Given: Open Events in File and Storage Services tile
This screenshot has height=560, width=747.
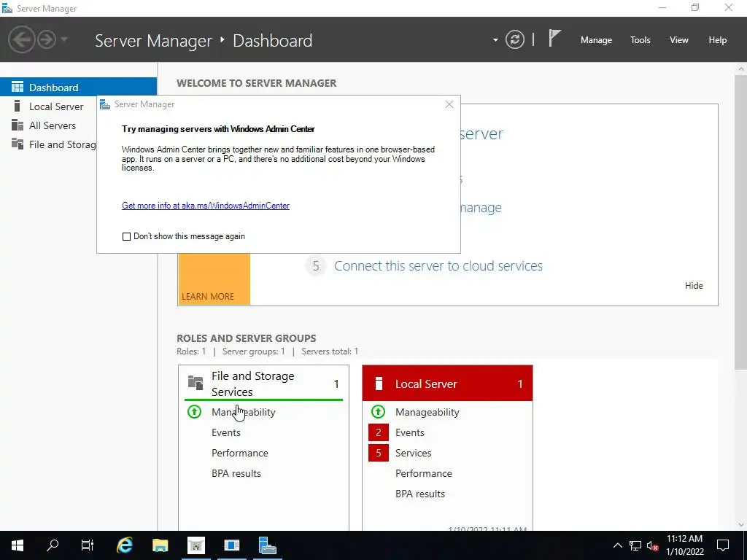Looking at the screenshot, I should (226, 432).
